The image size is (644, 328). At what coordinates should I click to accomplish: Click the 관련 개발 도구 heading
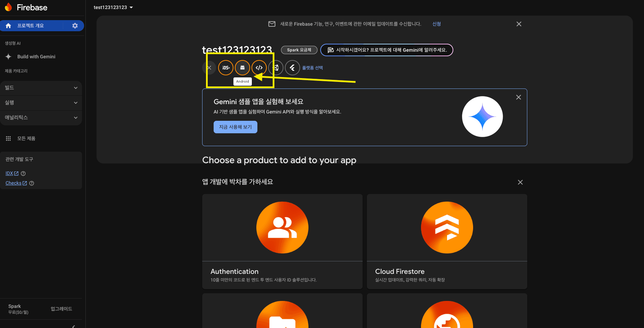19,159
